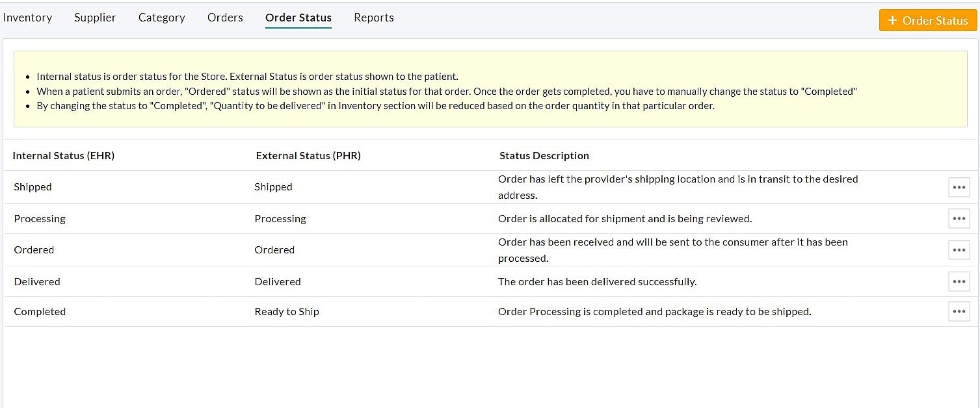Screen dimensions: 980x408
Task: Click the External Status (PHR) column header
Action: click(308, 155)
